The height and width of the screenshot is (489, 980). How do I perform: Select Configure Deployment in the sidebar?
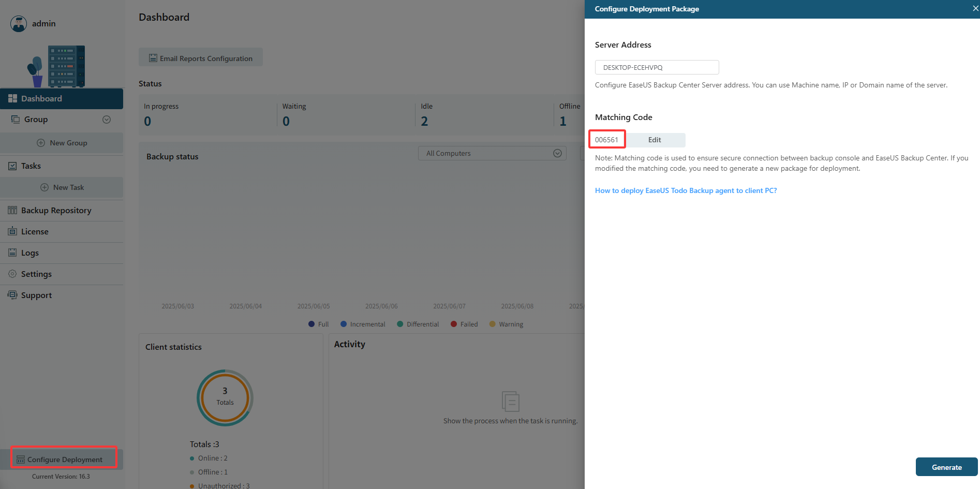(x=64, y=460)
